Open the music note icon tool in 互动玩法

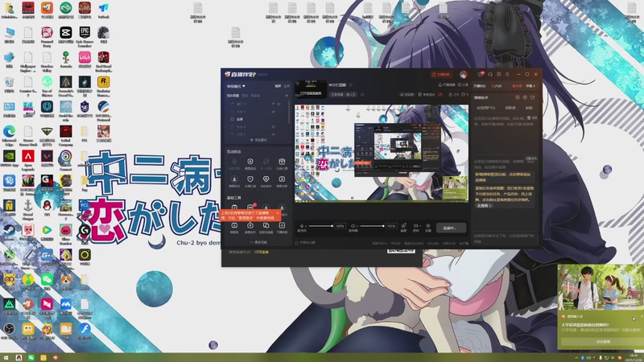coord(282,180)
